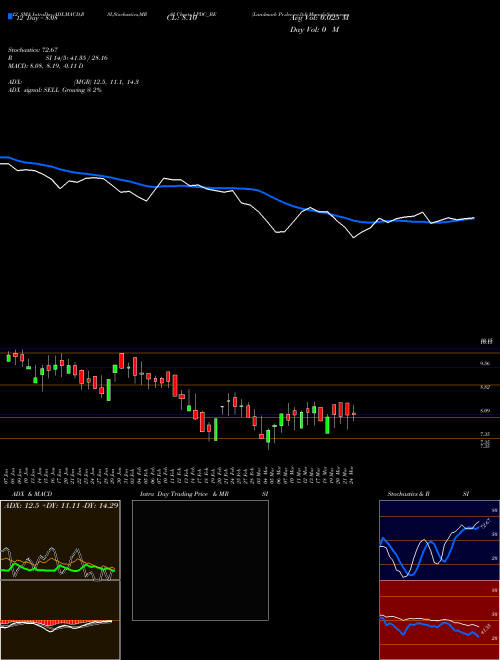Click the 'CL: 8.10' closing price label

pos(181,18)
